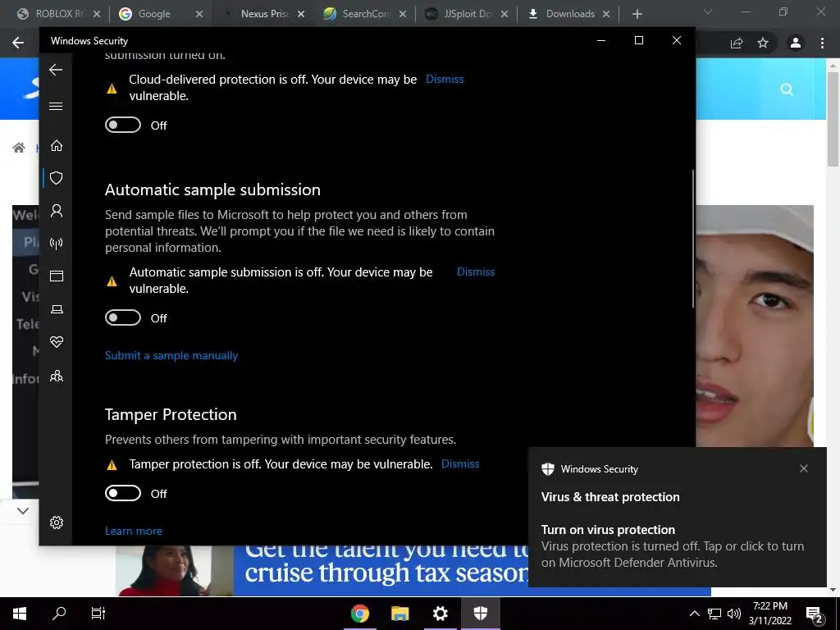This screenshot has height=630, width=840.
Task: Open Home in Windows Security sidebar
Action: (x=57, y=146)
